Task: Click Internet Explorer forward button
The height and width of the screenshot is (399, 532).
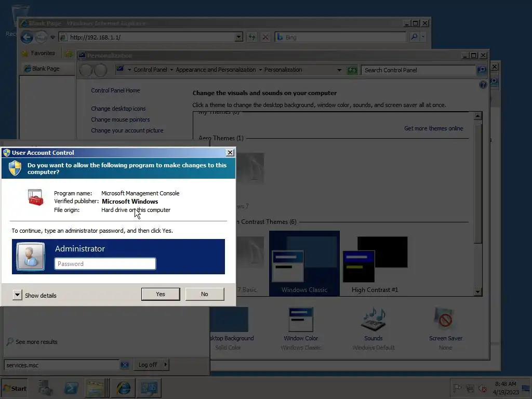Action: point(42,37)
